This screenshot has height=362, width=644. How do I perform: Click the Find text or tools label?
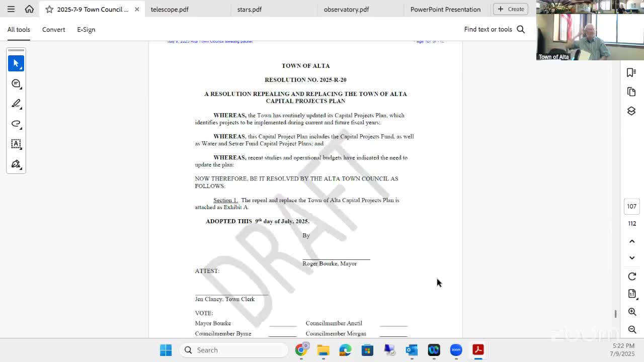pyautogui.click(x=488, y=29)
